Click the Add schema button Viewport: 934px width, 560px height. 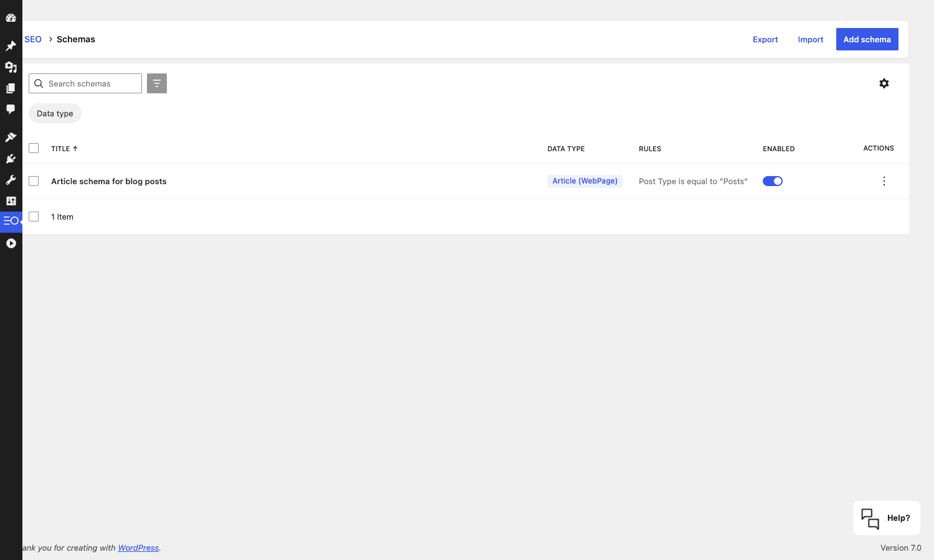(x=867, y=39)
